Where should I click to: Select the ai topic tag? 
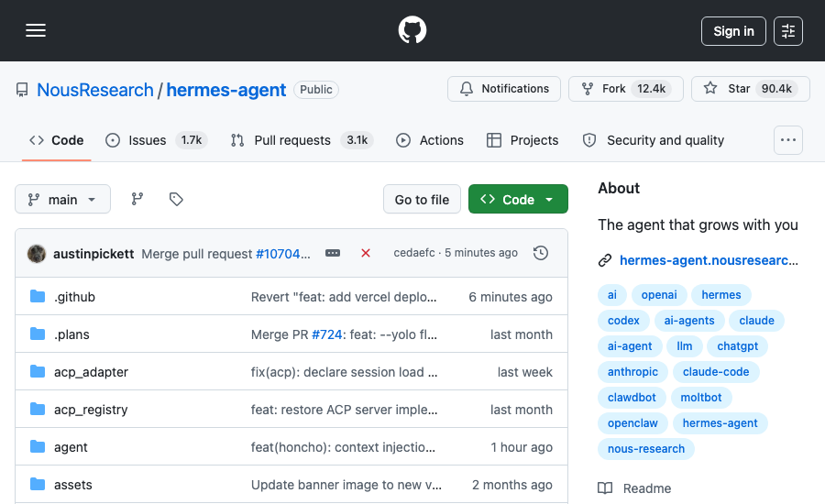(x=612, y=295)
